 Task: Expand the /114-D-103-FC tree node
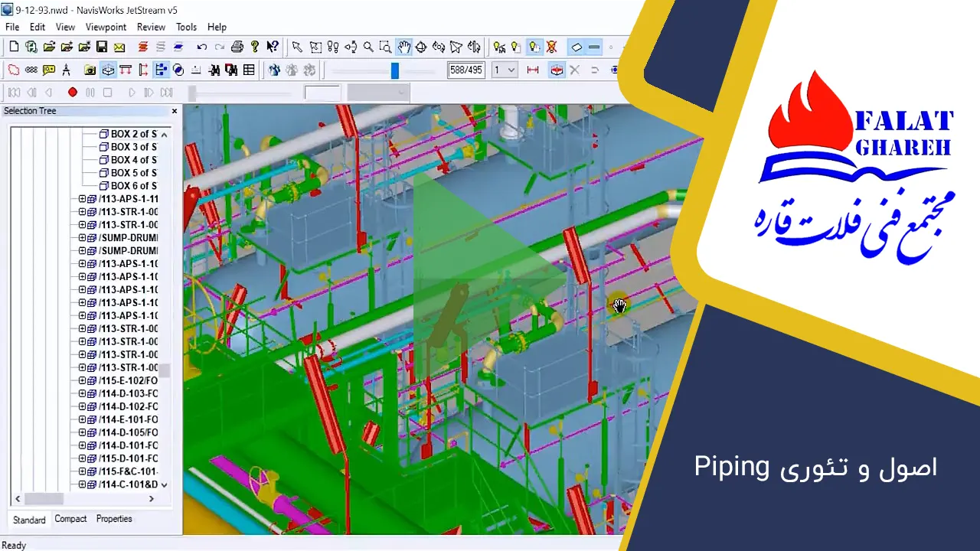click(83, 393)
